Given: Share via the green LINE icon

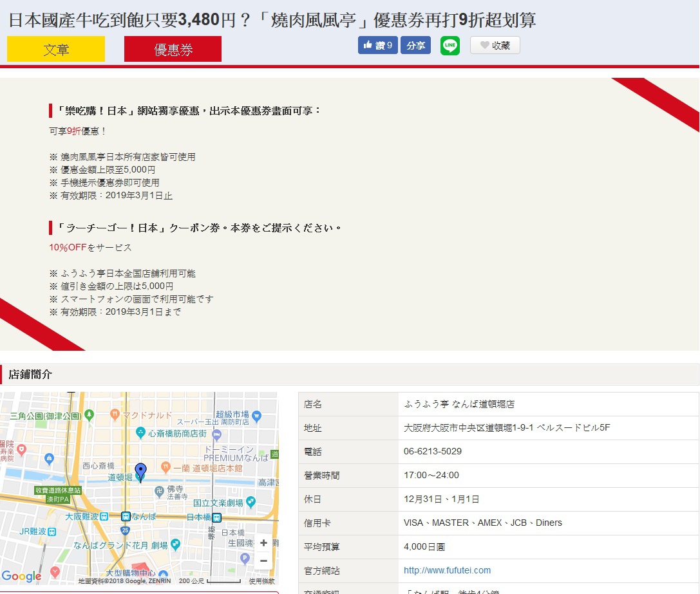Looking at the screenshot, I should [450, 46].
